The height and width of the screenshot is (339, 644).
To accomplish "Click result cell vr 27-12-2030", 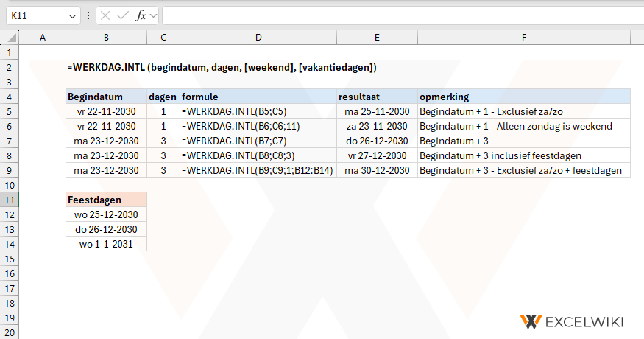I will click(x=377, y=156).
